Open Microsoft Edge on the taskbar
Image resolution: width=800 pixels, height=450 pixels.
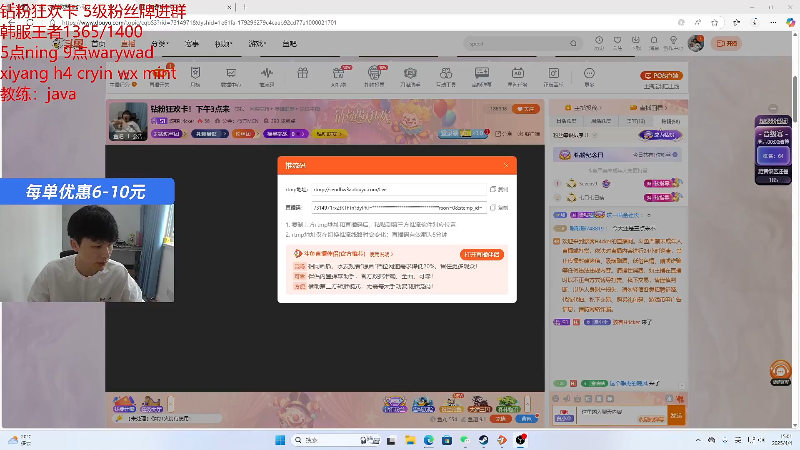429,440
